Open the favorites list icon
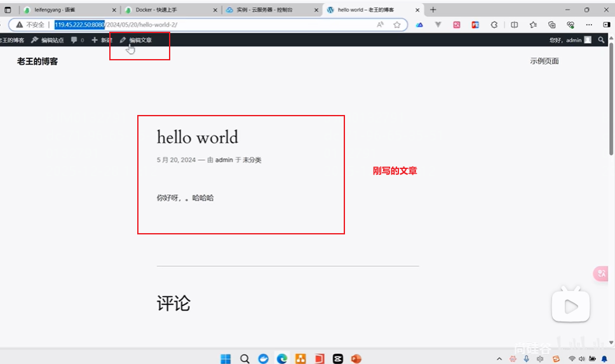This screenshot has width=615, height=364. coord(533,25)
